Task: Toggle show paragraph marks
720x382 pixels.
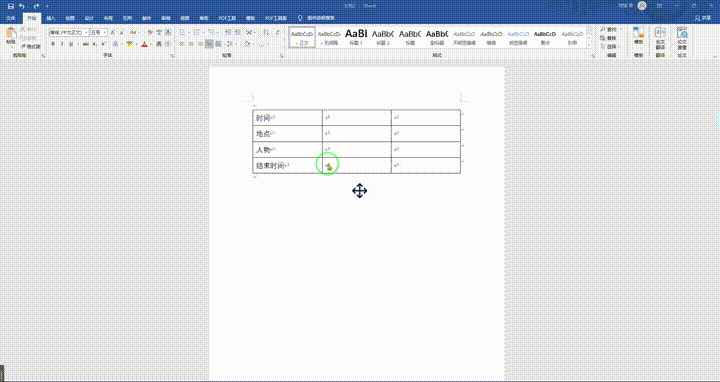Action: point(278,33)
